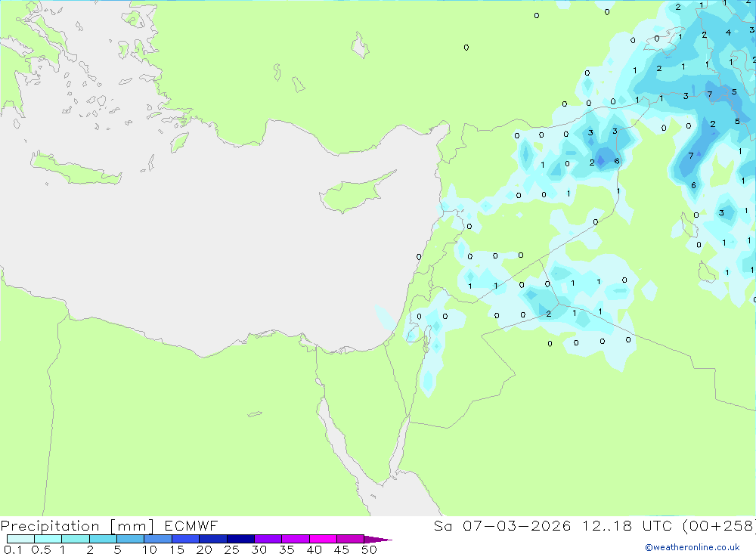This screenshot has height=554, width=756.
Task: Click the over-50 mm legend arrow tip
Action: [x=378, y=539]
